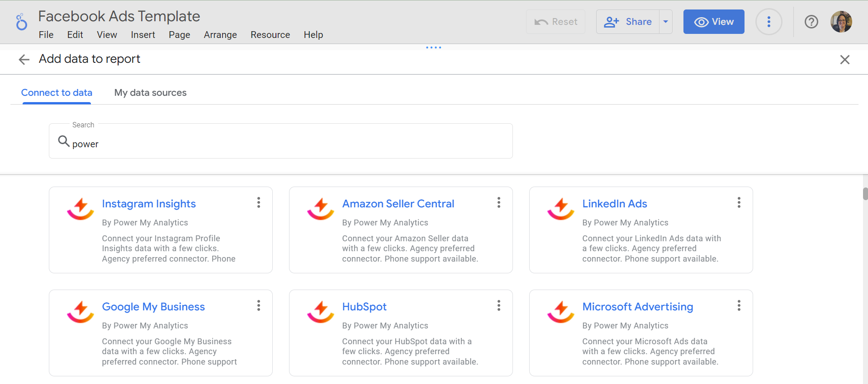
Task: Open HubSpot connector three-dot menu
Action: (498, 305)
